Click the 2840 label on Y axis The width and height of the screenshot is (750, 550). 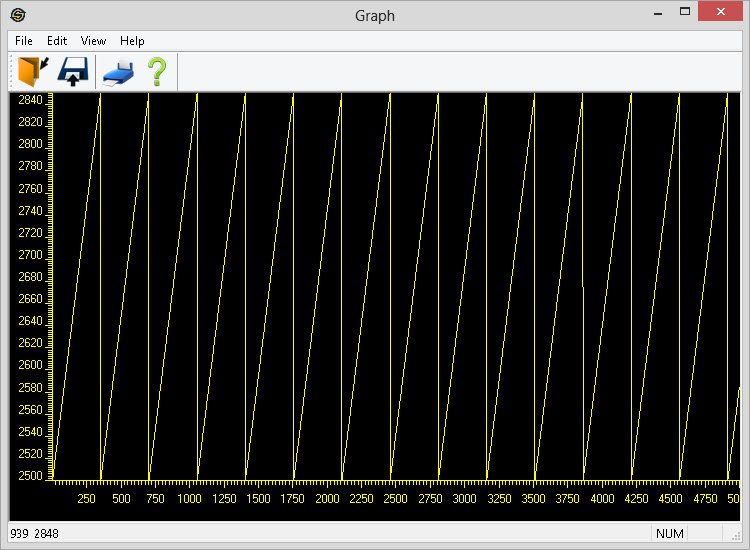[30, 100]
